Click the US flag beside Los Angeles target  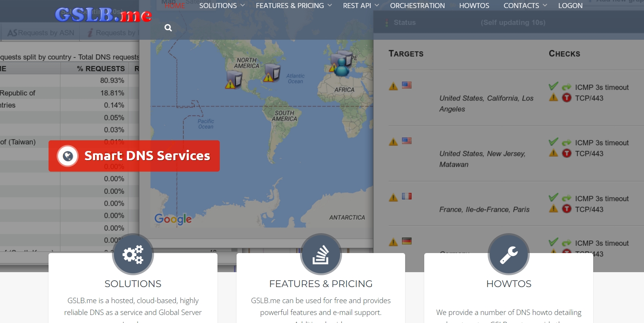pos(407,85)
